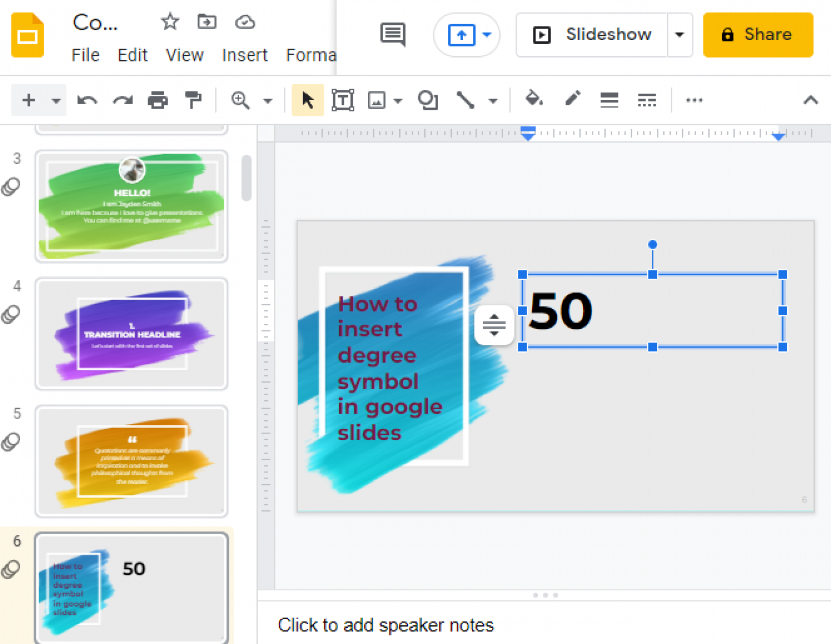This screenshot has width=831, height=644.
Task: Open the File menu
Action: click(x=85, y=55)
